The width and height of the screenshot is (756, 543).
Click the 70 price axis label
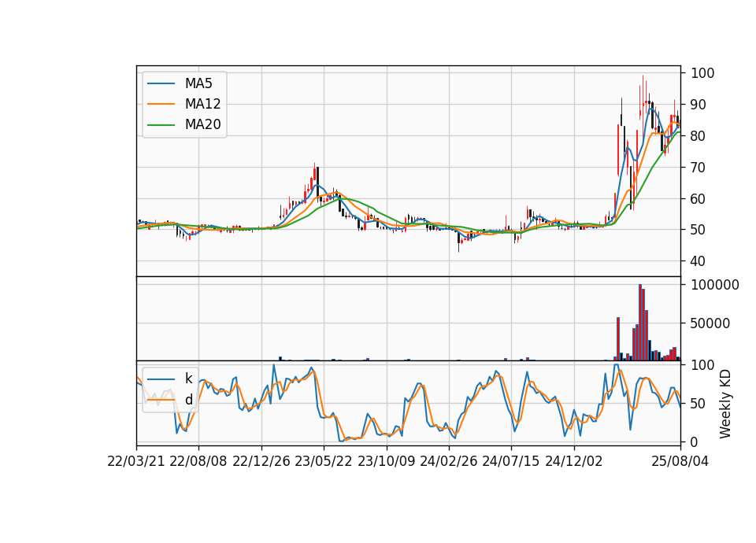pyautogui.click(x=699, y=167)
